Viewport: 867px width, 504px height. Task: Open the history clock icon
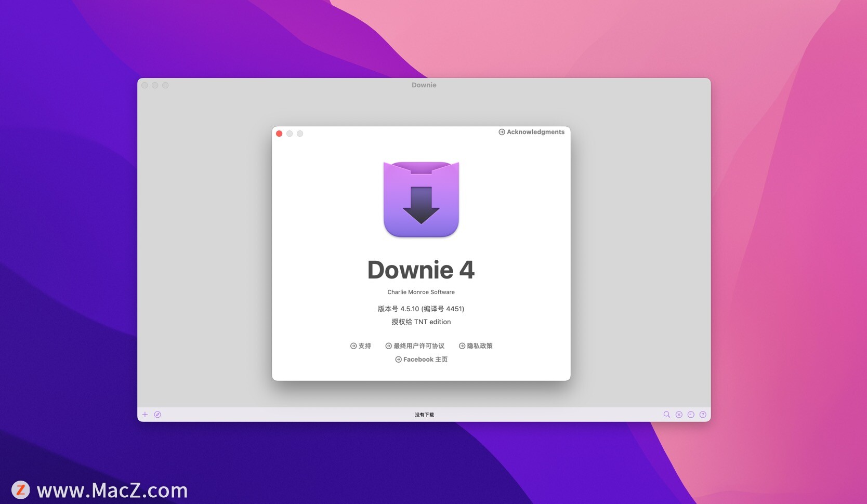coord(691,415)
